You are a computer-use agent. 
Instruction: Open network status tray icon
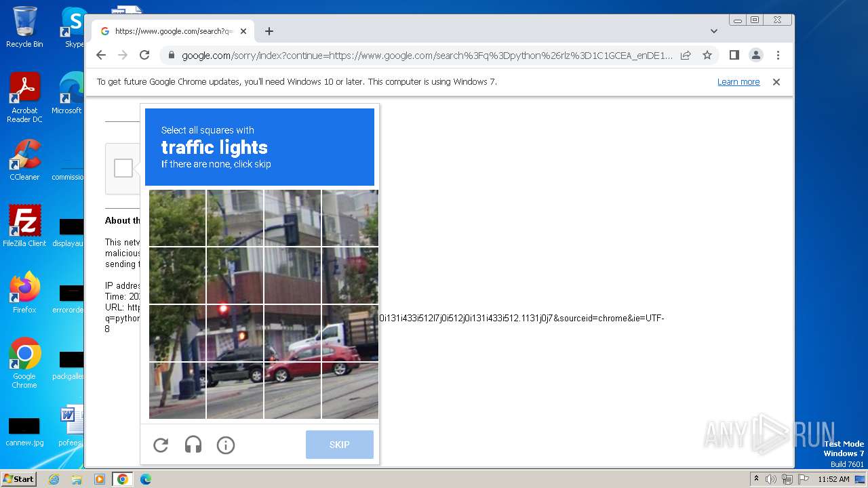(786, 479)
